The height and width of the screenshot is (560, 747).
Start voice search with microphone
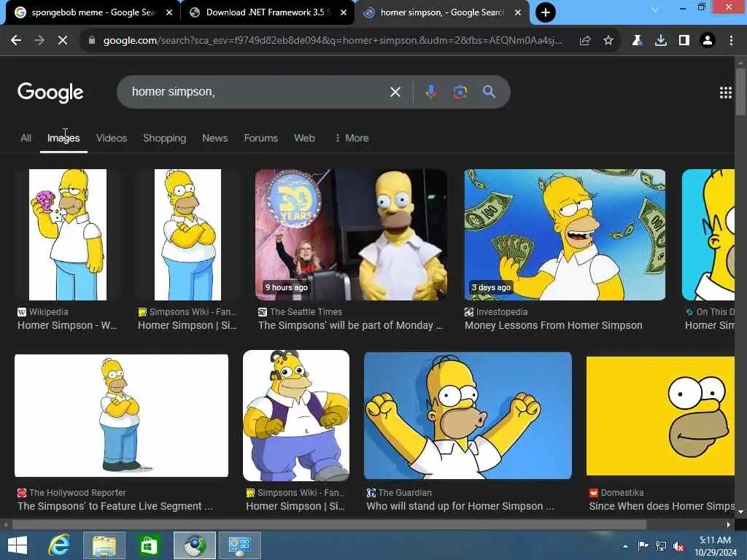coord(430,91)
